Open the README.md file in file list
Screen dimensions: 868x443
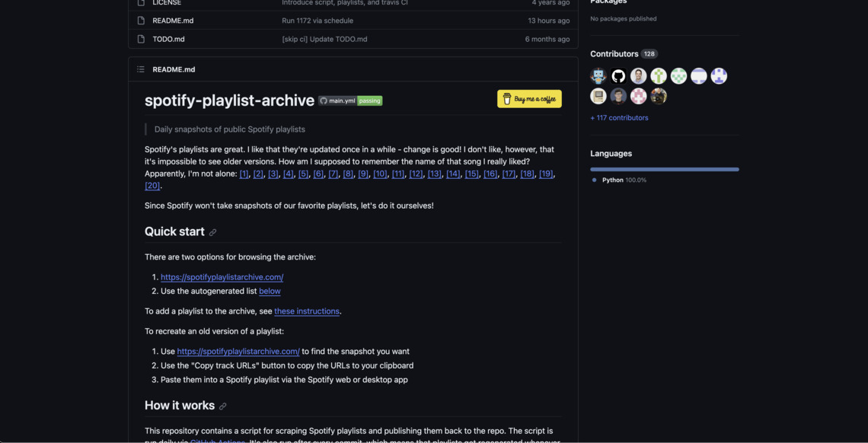(173, 21)
